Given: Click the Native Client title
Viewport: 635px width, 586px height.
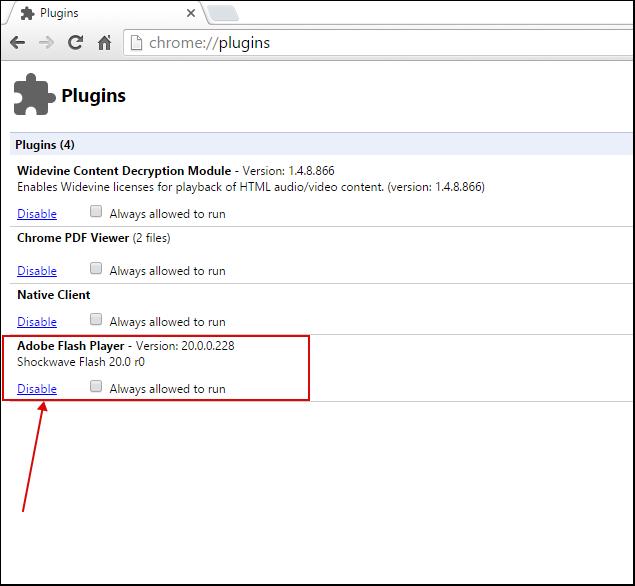Looking at the screenshot, I should pyautogui.click(x=53, y=295).
